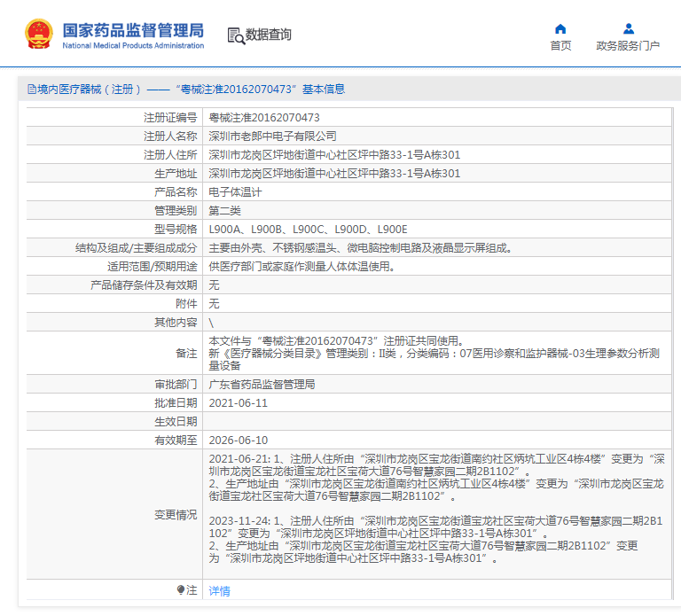The width and height of the screenshot is (681, 616).
Task: Click 无 in the 产品储存条件及有效期 row
Action: [x=214, y=285]
